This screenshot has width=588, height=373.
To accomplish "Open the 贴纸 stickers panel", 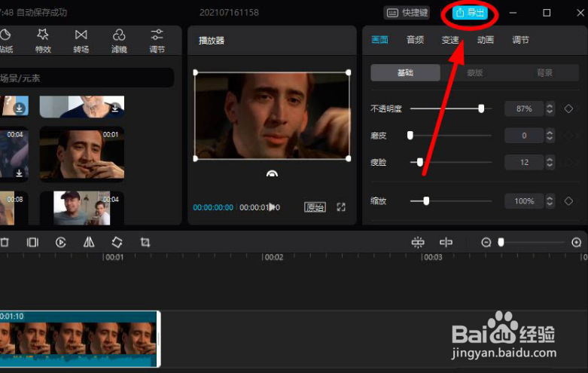I will [x=6, y=41].
